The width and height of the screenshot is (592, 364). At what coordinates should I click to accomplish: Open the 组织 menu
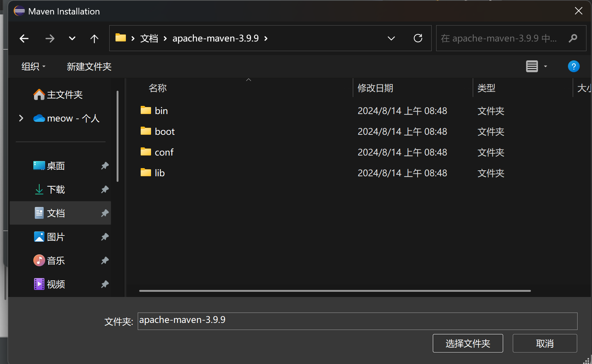(x=33, y=67)
